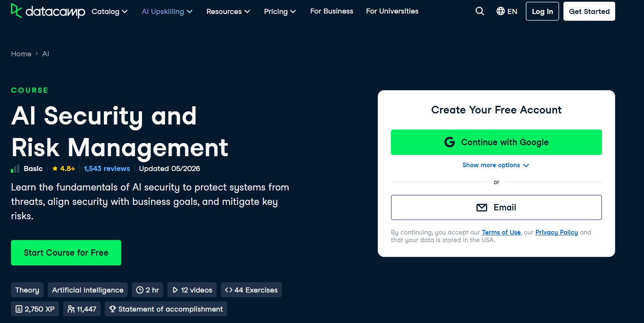This screenshot has height=323, width=644.
Task: Click the clock icon beside 2 hr
Action: click(140, 290)
